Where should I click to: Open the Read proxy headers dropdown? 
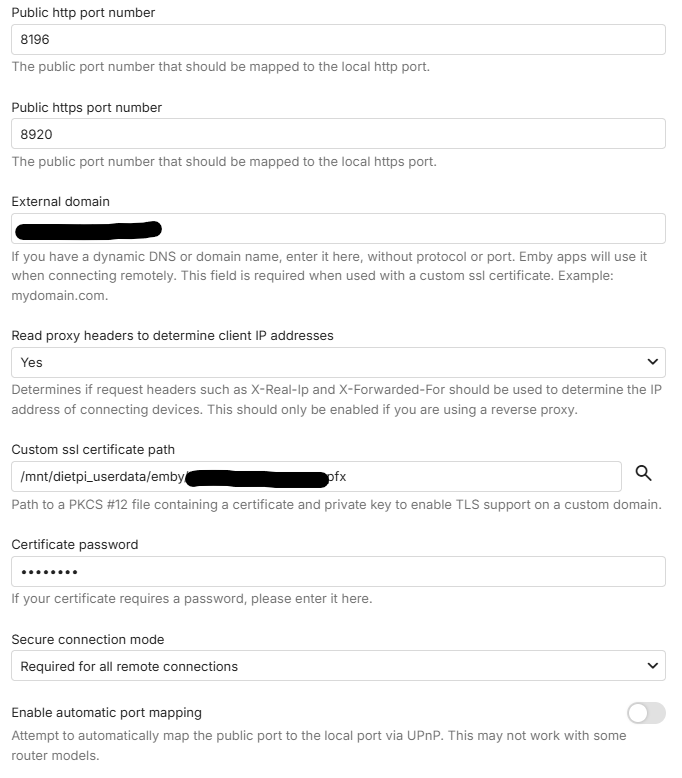338,362
